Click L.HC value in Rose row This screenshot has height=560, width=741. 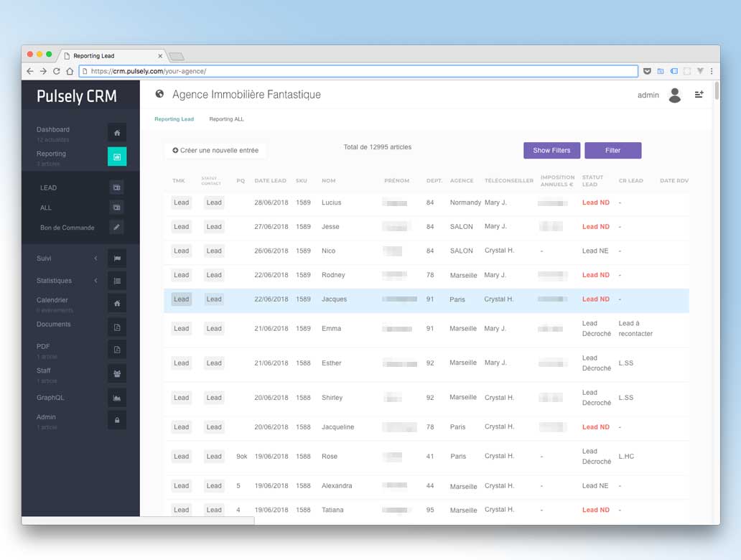tap(626, 456)
